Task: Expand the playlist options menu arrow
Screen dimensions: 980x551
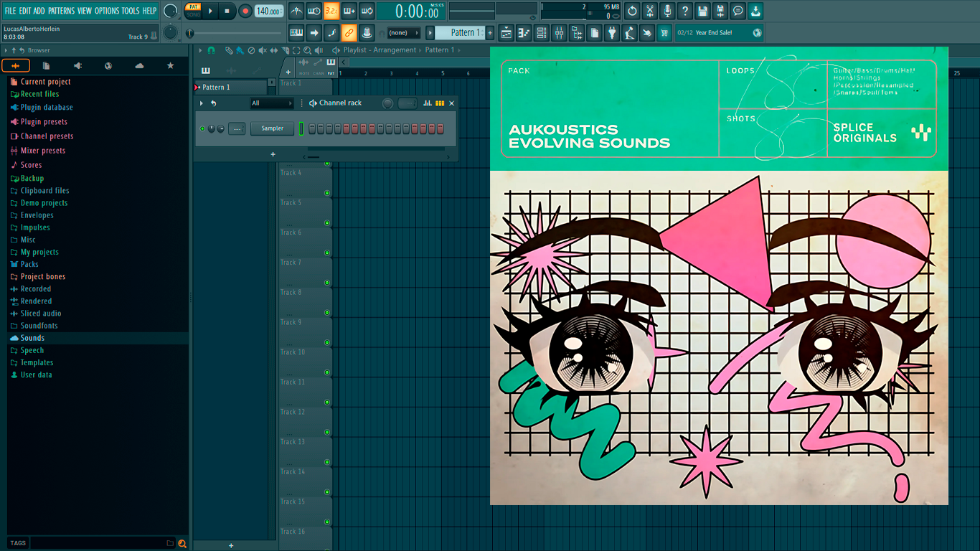Action: (200, 50)
